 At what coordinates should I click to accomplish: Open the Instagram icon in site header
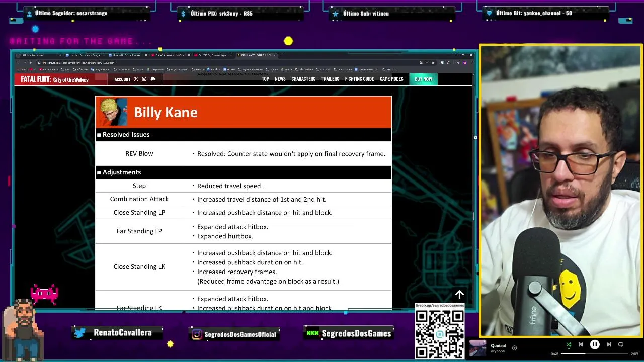click(x=144, y=79)
